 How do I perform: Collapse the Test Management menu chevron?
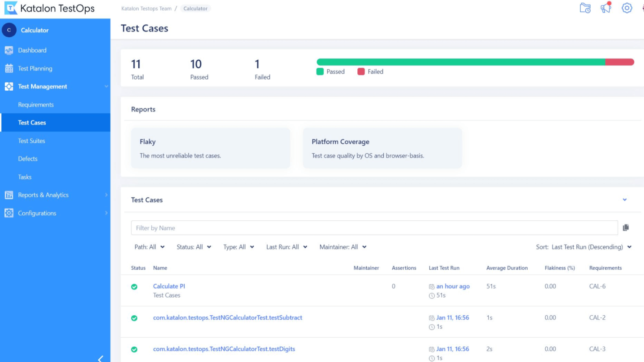pyautogui.click(x=106, y=86)
